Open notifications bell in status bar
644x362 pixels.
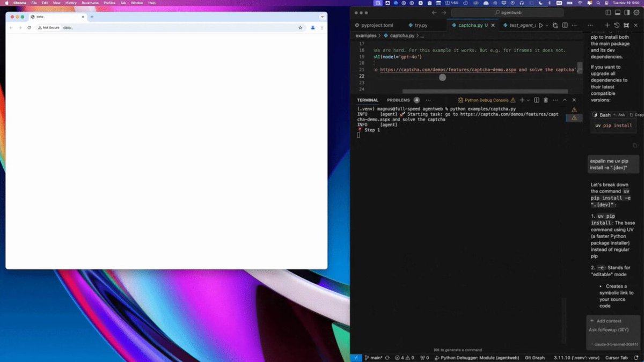point(636,358)
